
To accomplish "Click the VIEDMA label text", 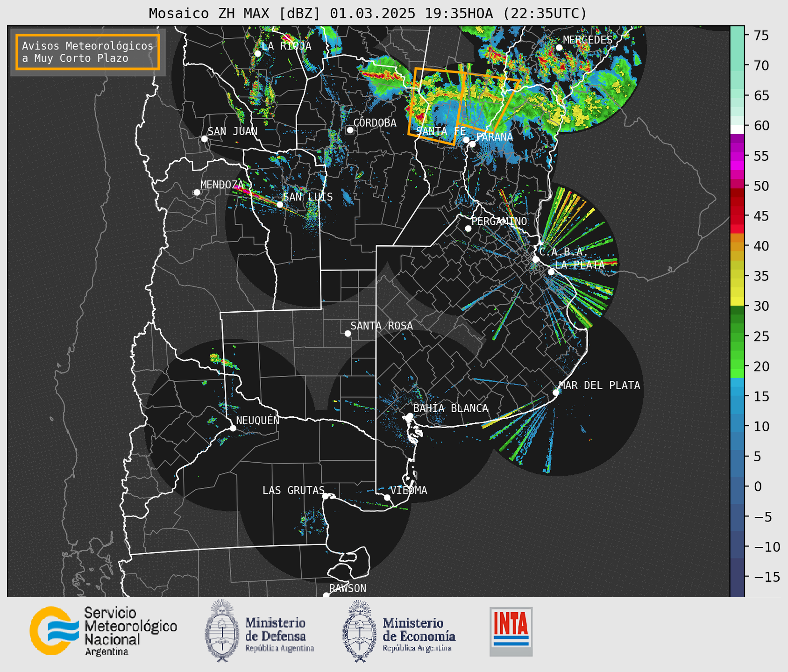I will (x=409, y=490).
